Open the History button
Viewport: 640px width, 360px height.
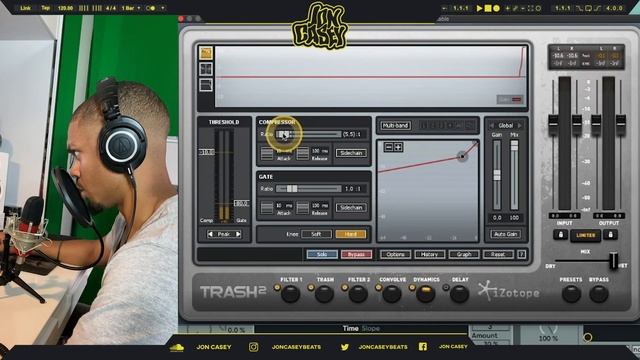(429, 254)
